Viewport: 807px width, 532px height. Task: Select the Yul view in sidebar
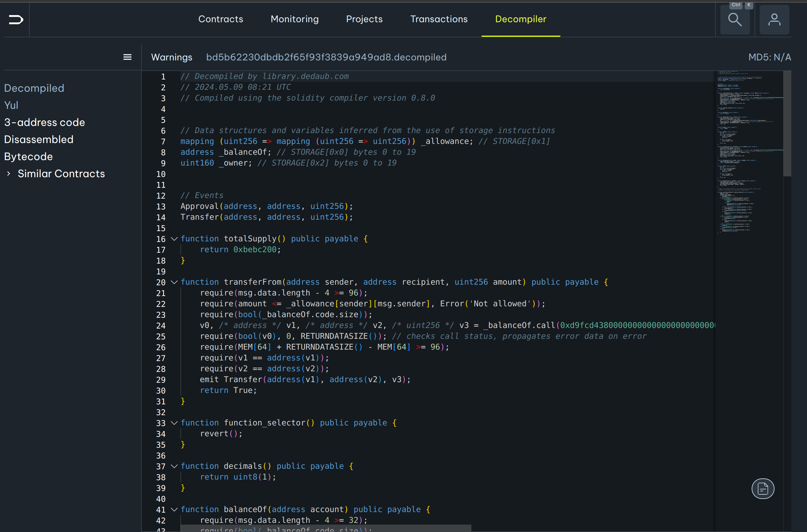(11, 105)
